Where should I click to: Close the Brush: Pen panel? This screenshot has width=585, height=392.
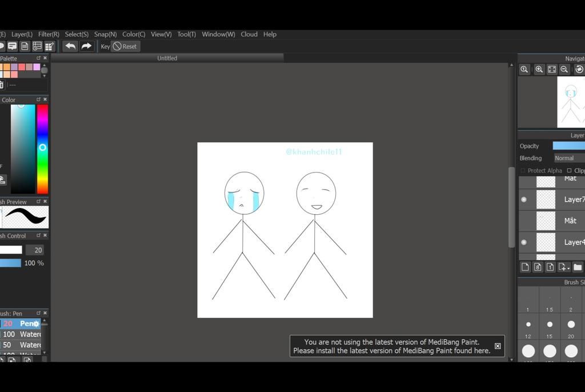click(x=45, y=313)
